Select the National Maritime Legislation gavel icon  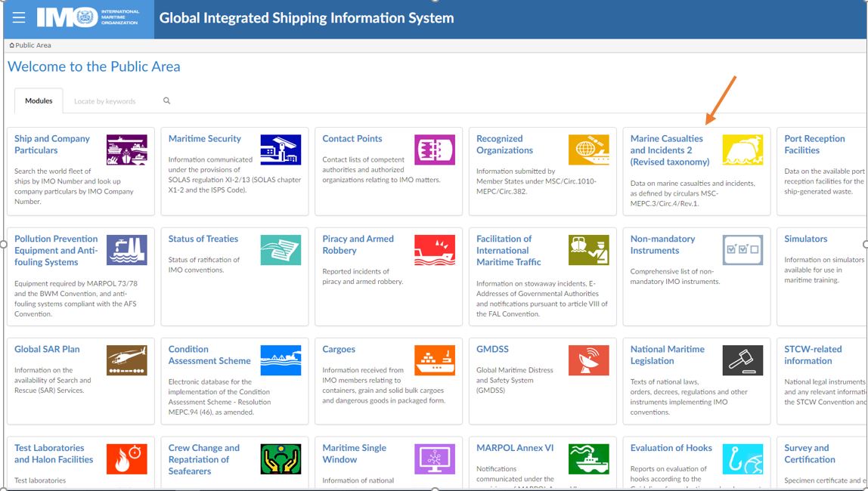pyautogui.click(x=743, y=360)
